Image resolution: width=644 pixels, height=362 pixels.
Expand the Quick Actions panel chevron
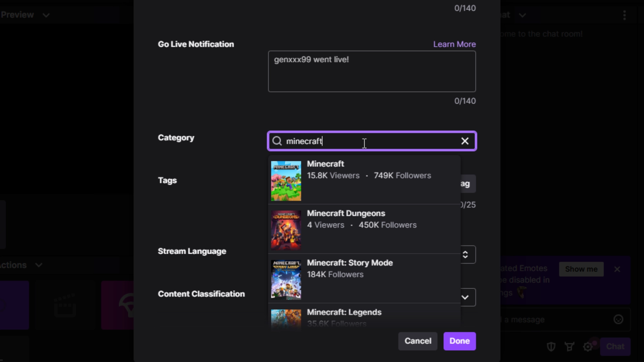[x=39, y=265]
